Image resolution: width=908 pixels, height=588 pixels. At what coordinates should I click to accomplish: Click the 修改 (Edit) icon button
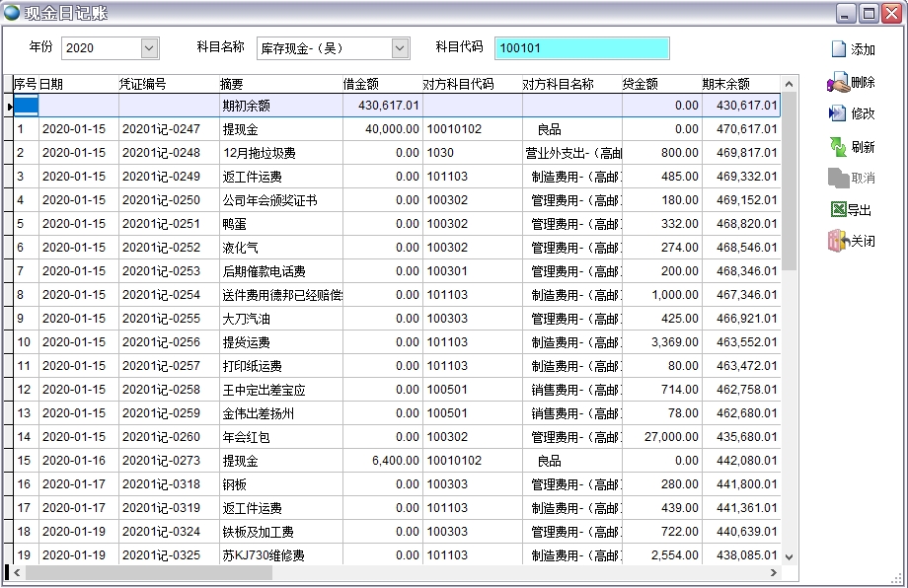click(x=839, y=113)
